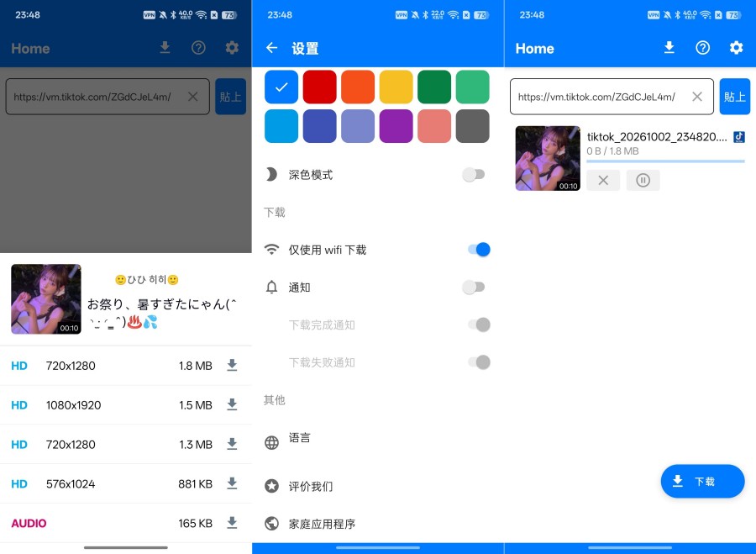
Task: Download the AUDIO 165 KB track
Action: pyautogui.click(x=232, y=523)
